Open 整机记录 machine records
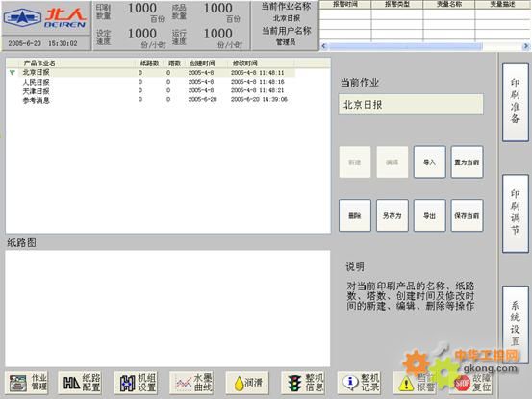The width and height of the screenshot is (532, 399). tap(359, 383)
